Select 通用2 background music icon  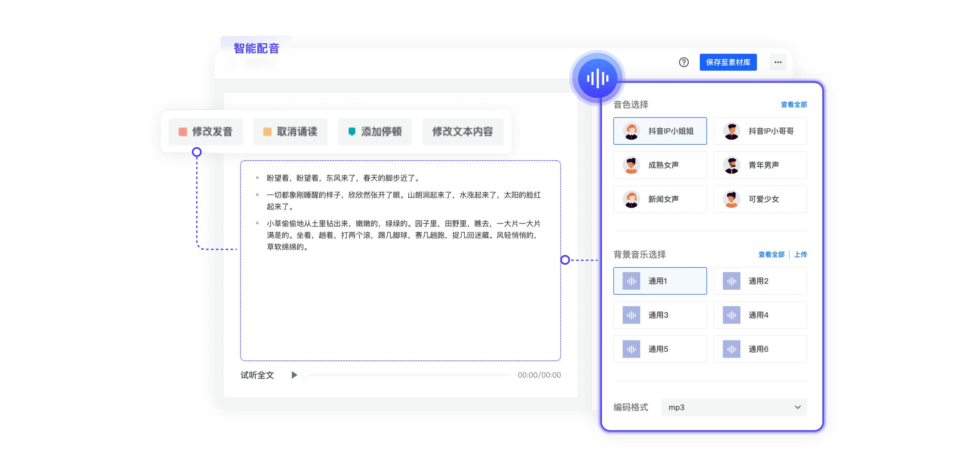731,281
